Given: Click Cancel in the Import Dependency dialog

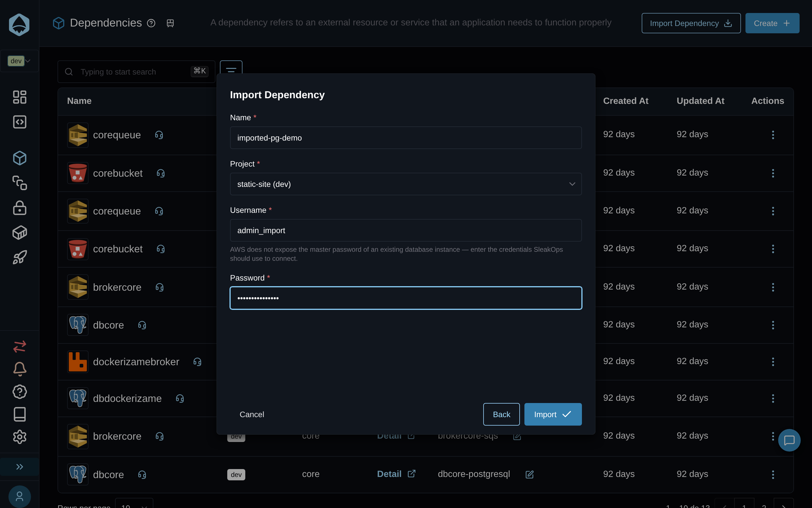Looking at the screenshot, I should [252, 414].
